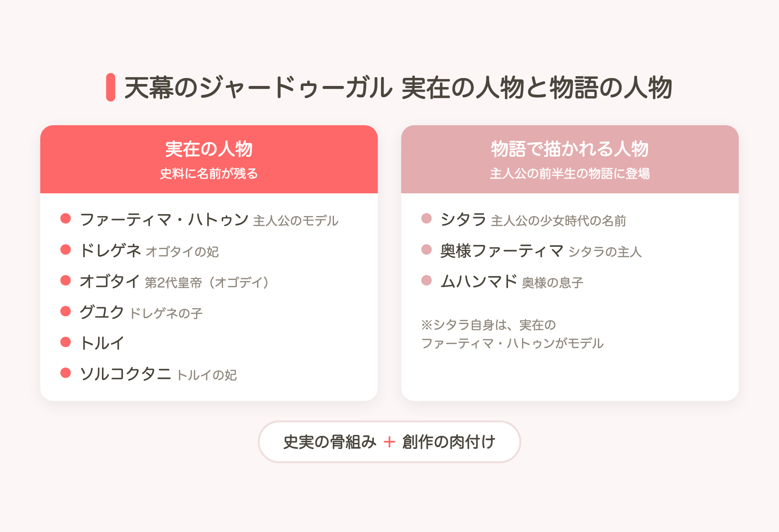Screen dimensions: 779x532
Task: Click the red bullet beside オゴタイ
Action: [66, 280]
